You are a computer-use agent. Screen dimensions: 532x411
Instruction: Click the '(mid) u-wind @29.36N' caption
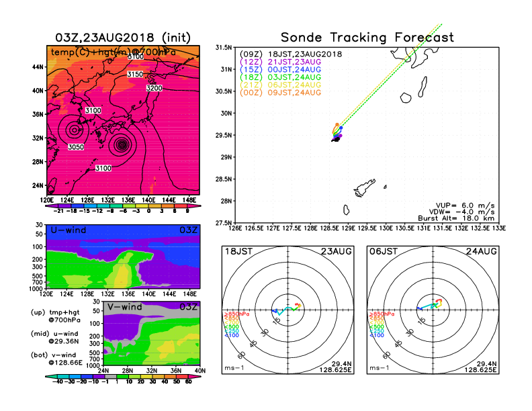[x=54, y=337]
